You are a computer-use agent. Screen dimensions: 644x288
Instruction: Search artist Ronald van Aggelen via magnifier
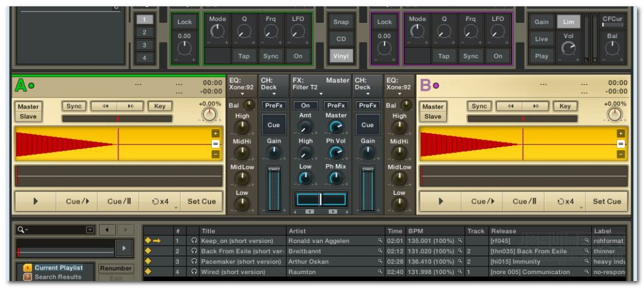380,241
